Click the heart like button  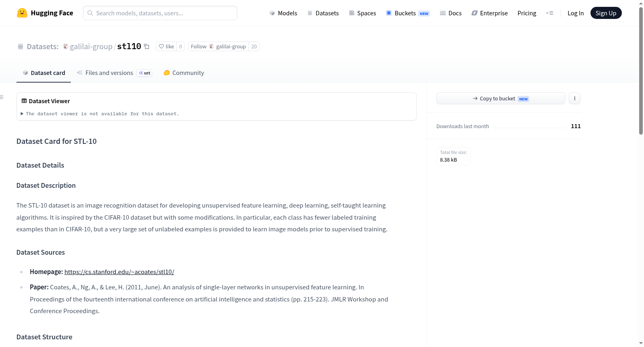pos(166,47)
